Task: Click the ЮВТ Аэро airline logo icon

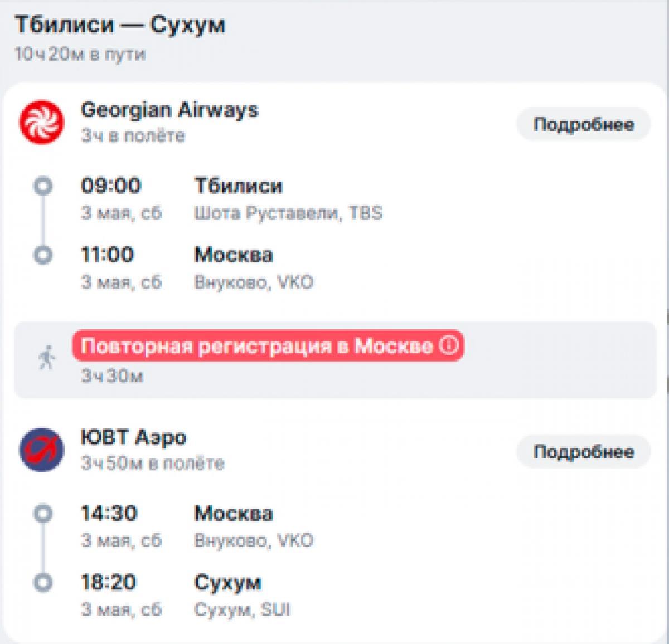Action: [41, 450]
